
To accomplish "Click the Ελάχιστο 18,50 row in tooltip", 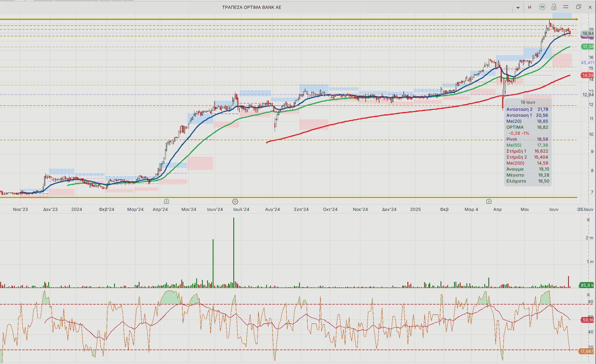I will point(528,181).
